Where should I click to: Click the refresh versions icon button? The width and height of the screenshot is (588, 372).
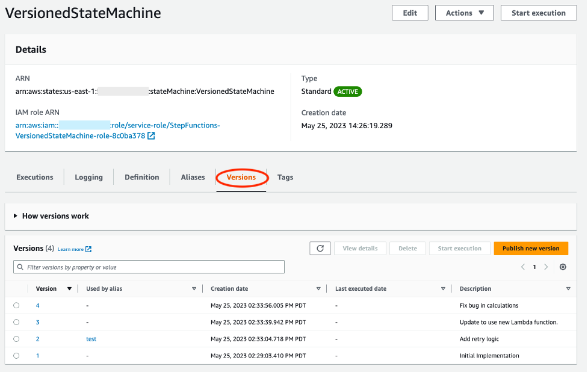(320, 248)
